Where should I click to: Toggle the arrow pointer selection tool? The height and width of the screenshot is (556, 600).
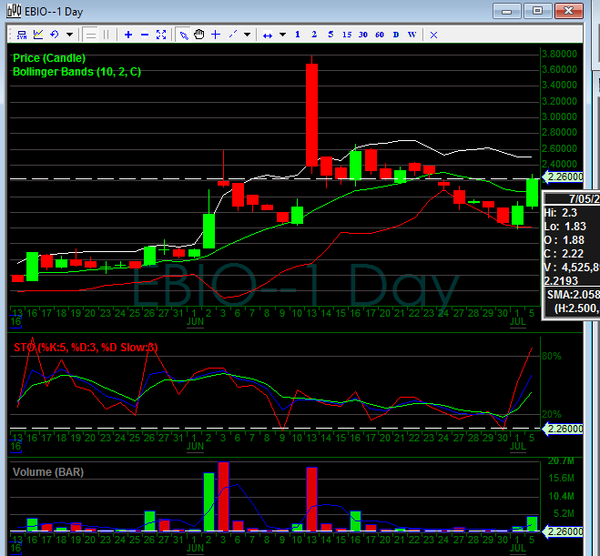click(184, 35)
